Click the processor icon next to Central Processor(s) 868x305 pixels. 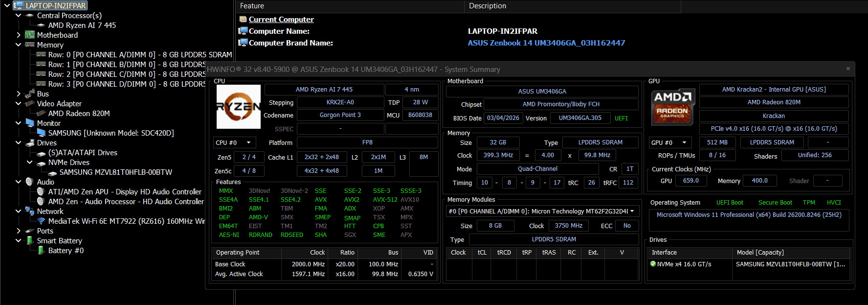coord(30,16)
